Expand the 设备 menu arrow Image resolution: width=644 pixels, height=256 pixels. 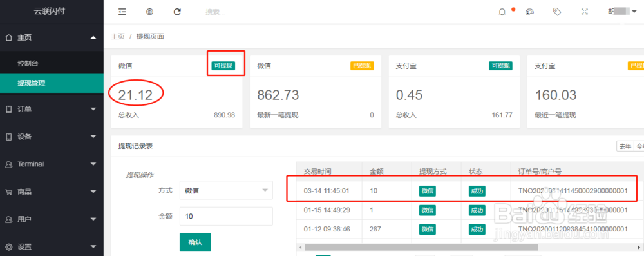coord(93,137)
